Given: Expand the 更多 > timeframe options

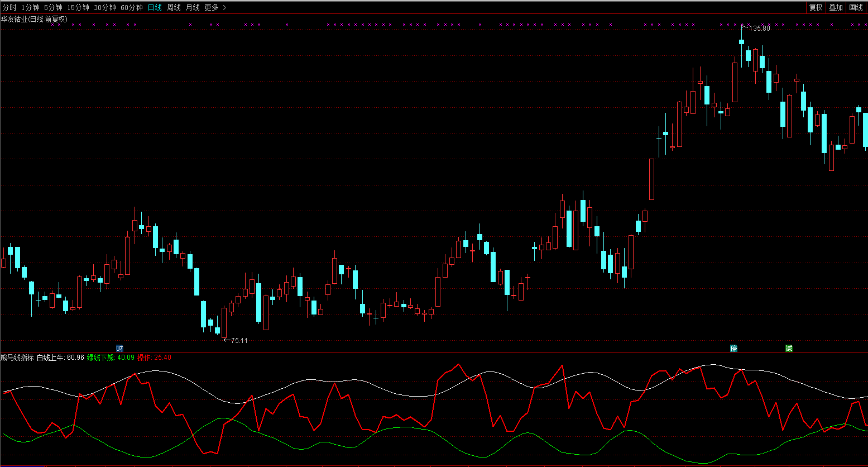Looking at the screenshot, I should (x=215, y=7).
